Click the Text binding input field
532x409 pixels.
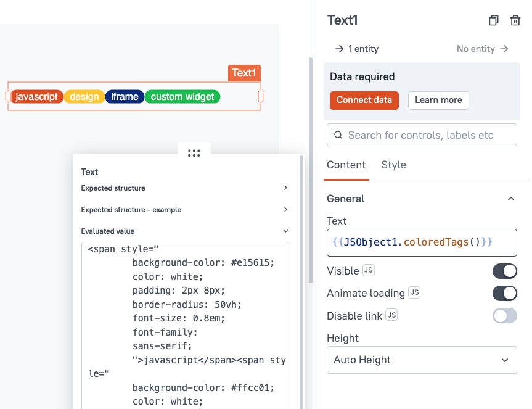pos(422,242)
